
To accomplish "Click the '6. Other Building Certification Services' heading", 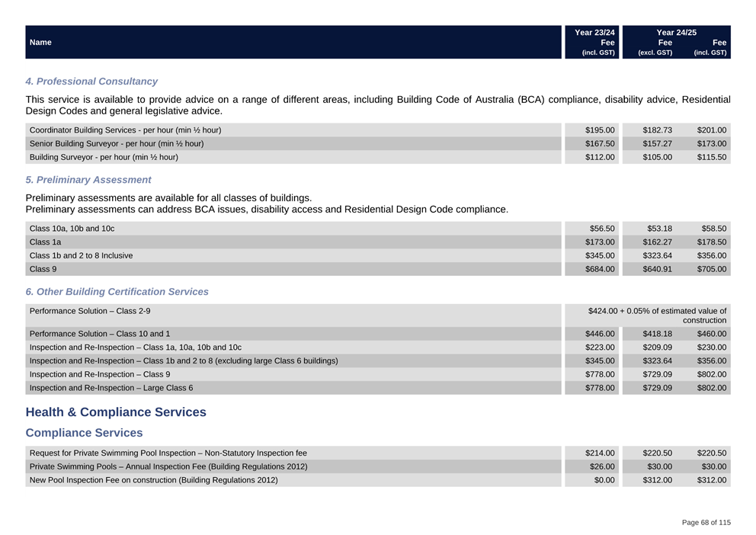I will (x=117, y=292).
